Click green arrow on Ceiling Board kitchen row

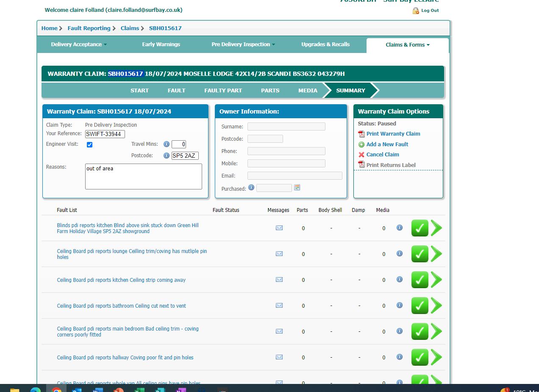click(436, 280)
